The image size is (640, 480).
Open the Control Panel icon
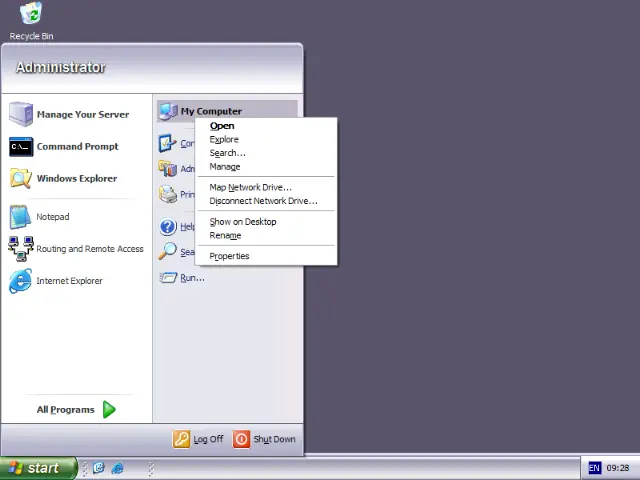(x=168, y=143)
